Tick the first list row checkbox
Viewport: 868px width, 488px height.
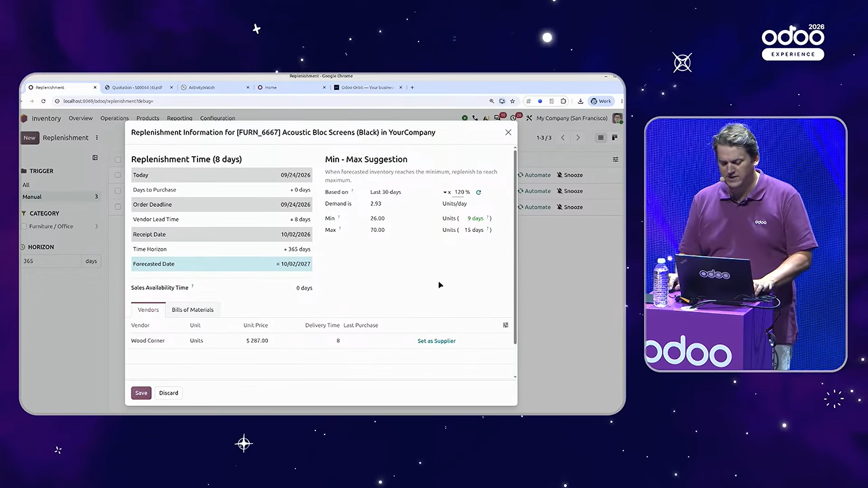pyautogui.click(x=118, y=175)
